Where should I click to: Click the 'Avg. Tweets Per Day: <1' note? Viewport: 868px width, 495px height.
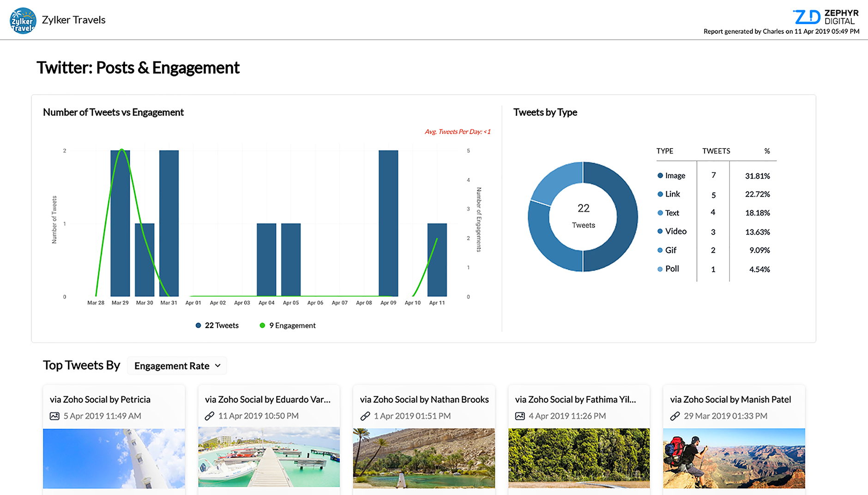[x=458, y=132]
